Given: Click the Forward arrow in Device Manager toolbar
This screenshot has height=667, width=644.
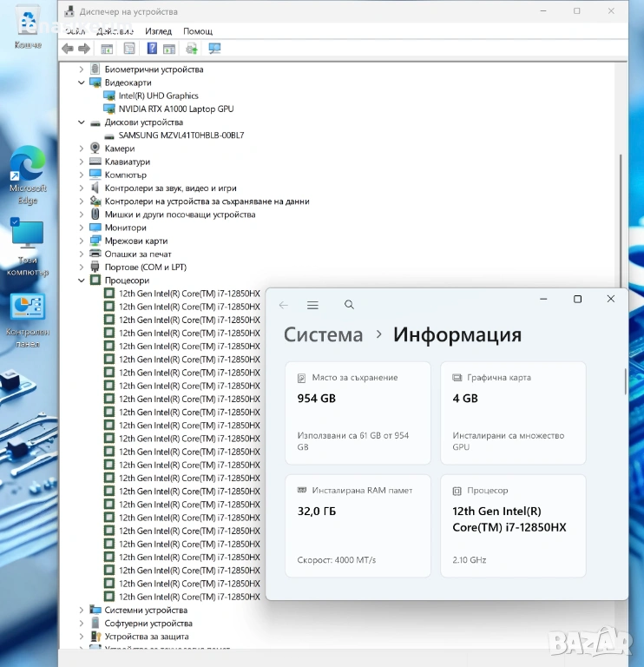Looking at the screenshot, I should tap(84, 49).
